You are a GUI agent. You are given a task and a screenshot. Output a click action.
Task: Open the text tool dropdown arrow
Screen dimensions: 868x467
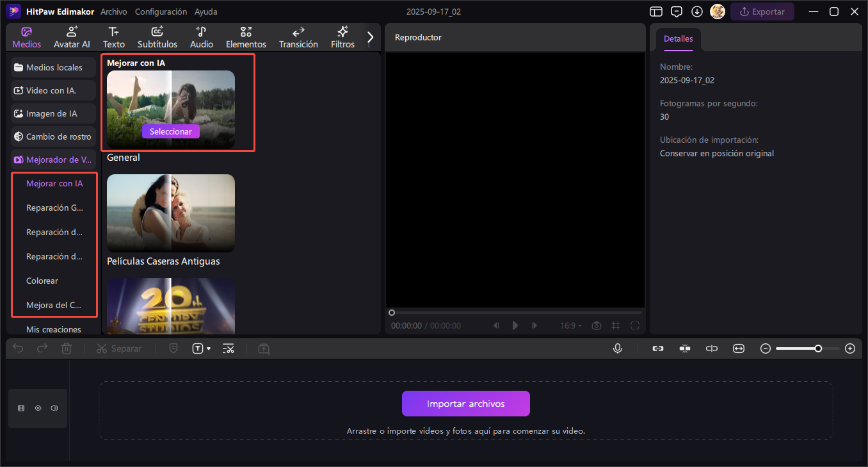coord(209,348)
